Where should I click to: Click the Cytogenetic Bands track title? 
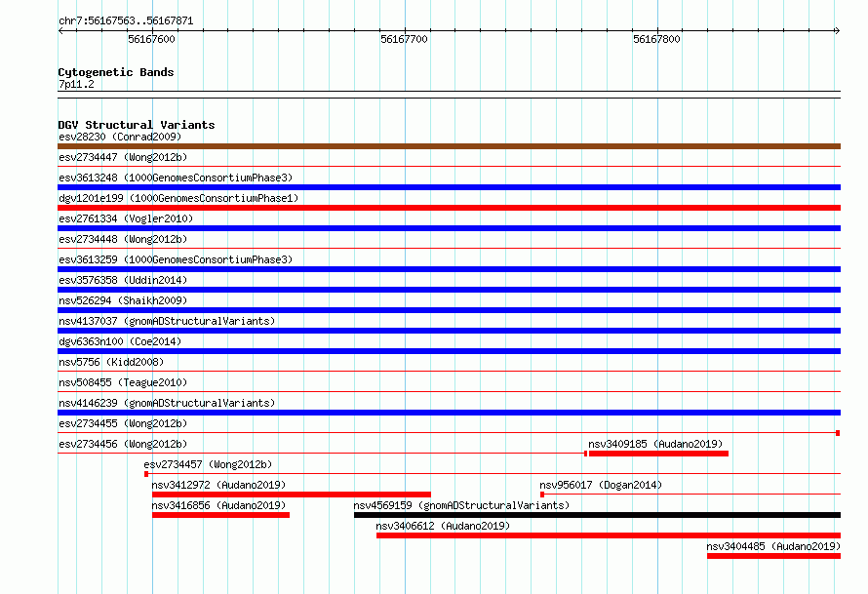(x=116, y=72)
